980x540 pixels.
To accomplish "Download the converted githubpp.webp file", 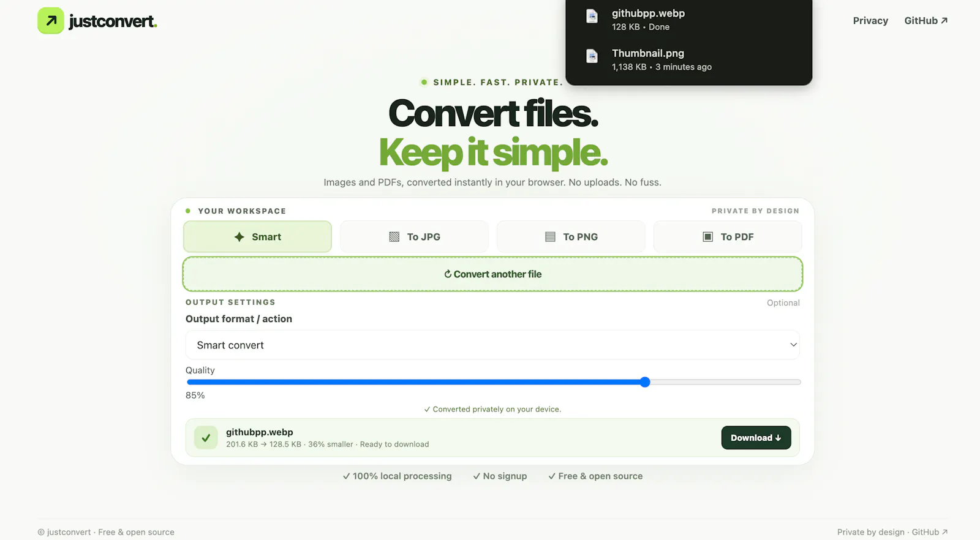I will 756,438.
